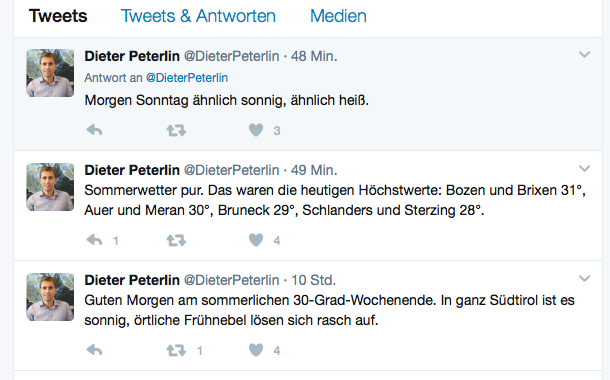The image size is (610, 380).
Task: Reply to the "Sommerwetter pur" tweet
Action: pos(94,240)
